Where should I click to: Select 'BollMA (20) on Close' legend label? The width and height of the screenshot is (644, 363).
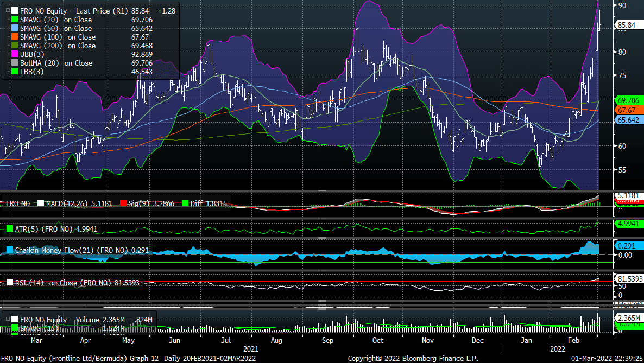pos(56,63)
